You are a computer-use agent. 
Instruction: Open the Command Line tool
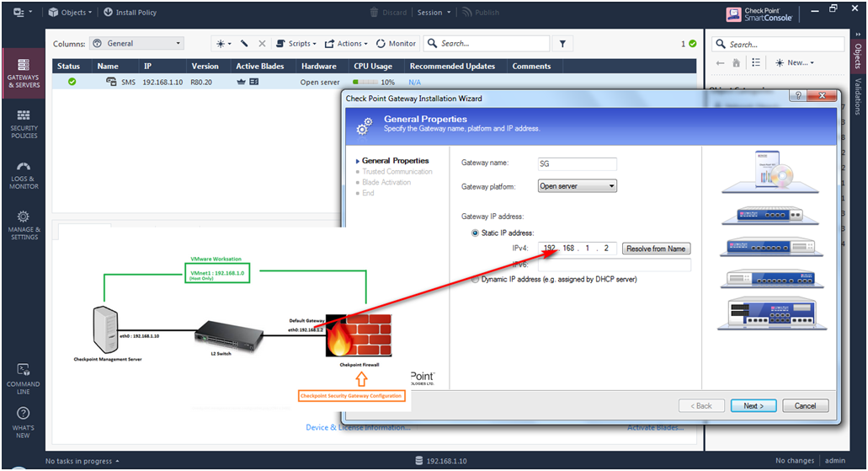point(24,379)
